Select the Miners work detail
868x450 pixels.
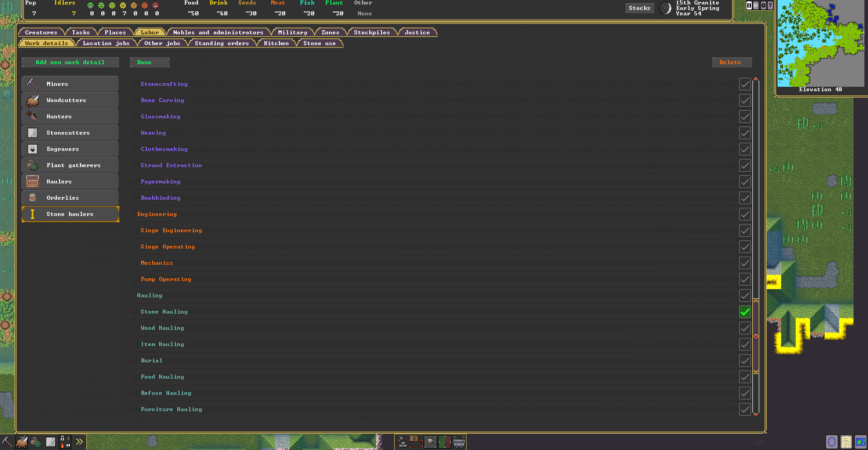tap(71, 84)
